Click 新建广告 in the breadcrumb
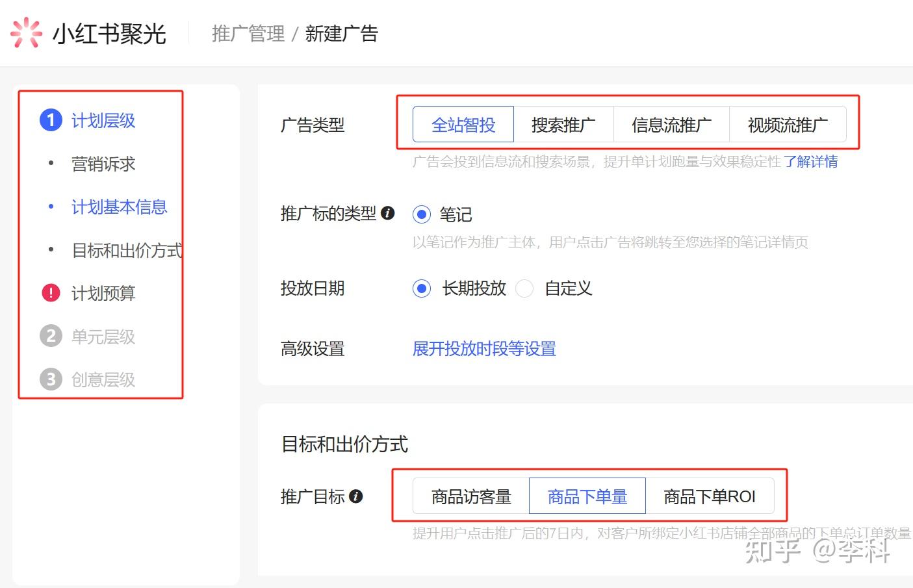913x588 pixels. (x=342, y=33)
